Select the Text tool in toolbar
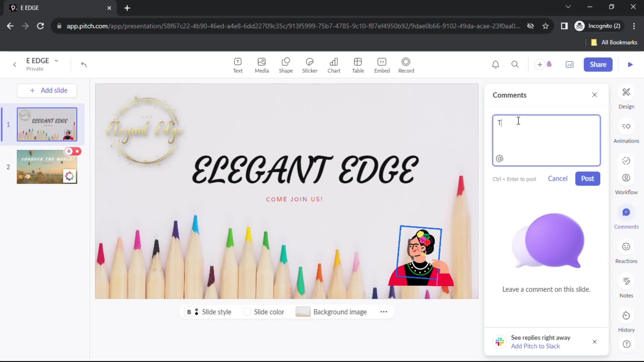The image size is (644, 362). coord(237,65)
